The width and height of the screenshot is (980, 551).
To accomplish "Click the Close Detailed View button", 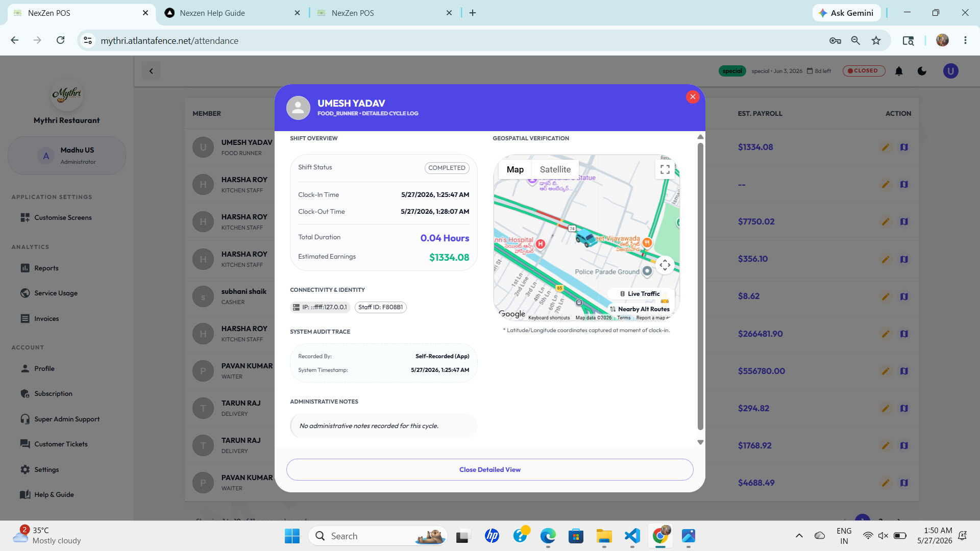I will [490, 469].
